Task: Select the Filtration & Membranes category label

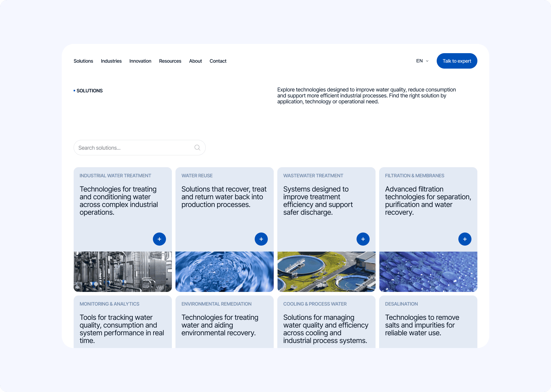Action: click(415, 176)
